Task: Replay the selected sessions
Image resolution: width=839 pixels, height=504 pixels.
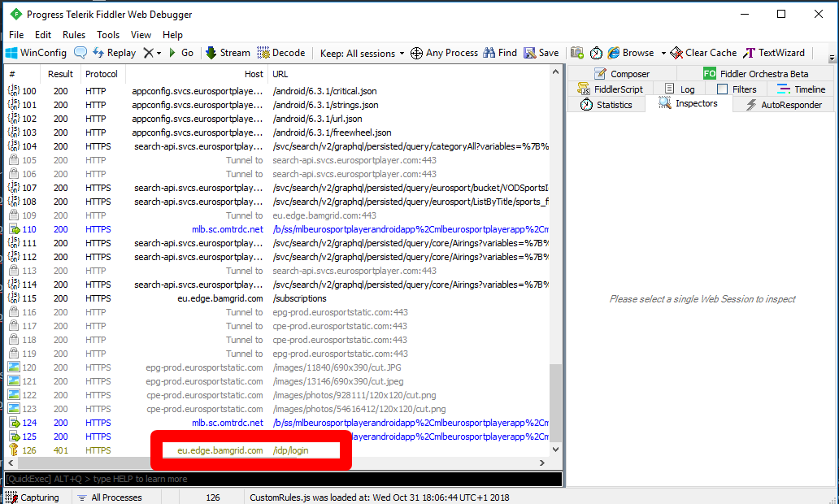Action: point(115,53)
